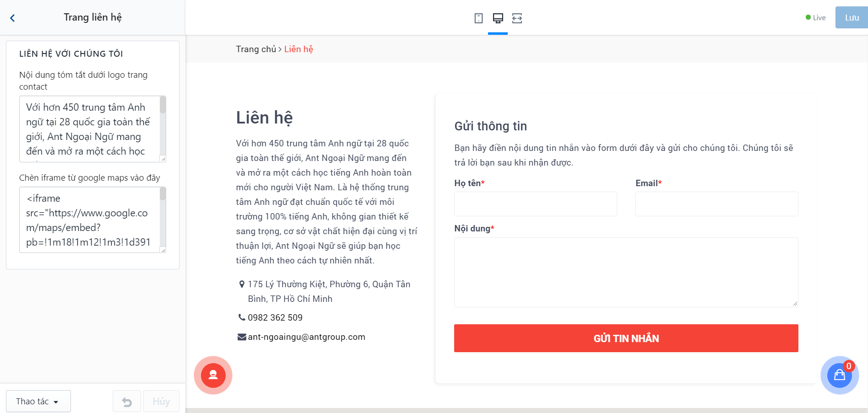This screenshot has height=413, width=868.
Task: Click the map pin icon beside address
Action: (x=242, y=284)
